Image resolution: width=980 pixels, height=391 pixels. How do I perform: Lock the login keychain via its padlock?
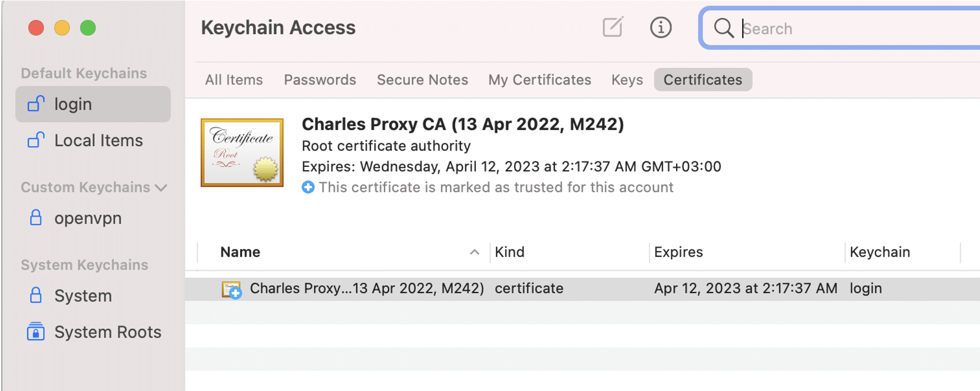pos(35,104)
